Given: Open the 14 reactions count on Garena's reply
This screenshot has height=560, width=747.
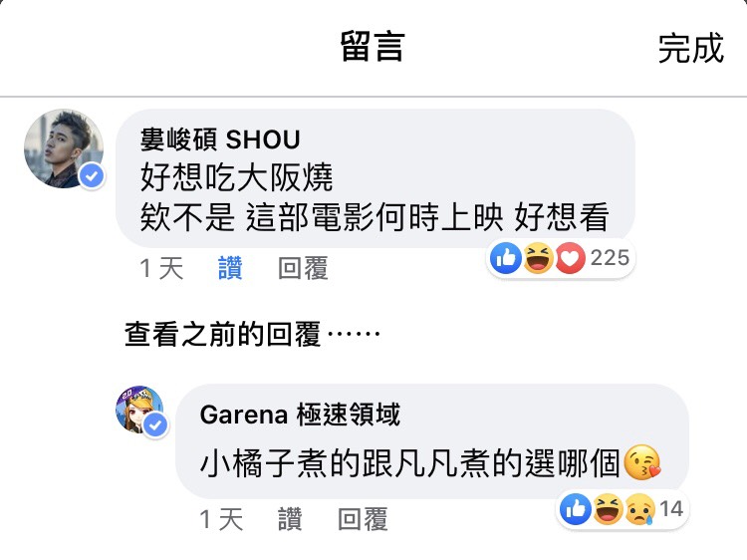Looking at the screenshot, I should click(x=671, y=509).
